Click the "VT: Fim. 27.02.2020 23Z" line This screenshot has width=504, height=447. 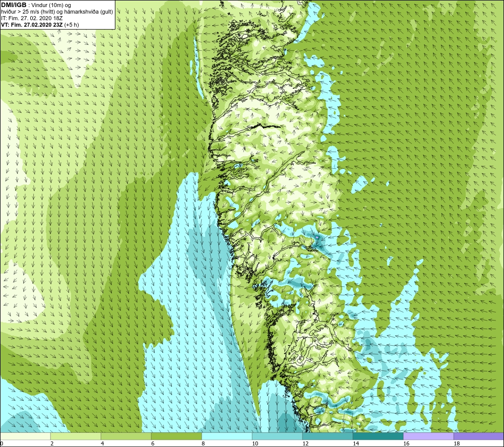(32, 25)
